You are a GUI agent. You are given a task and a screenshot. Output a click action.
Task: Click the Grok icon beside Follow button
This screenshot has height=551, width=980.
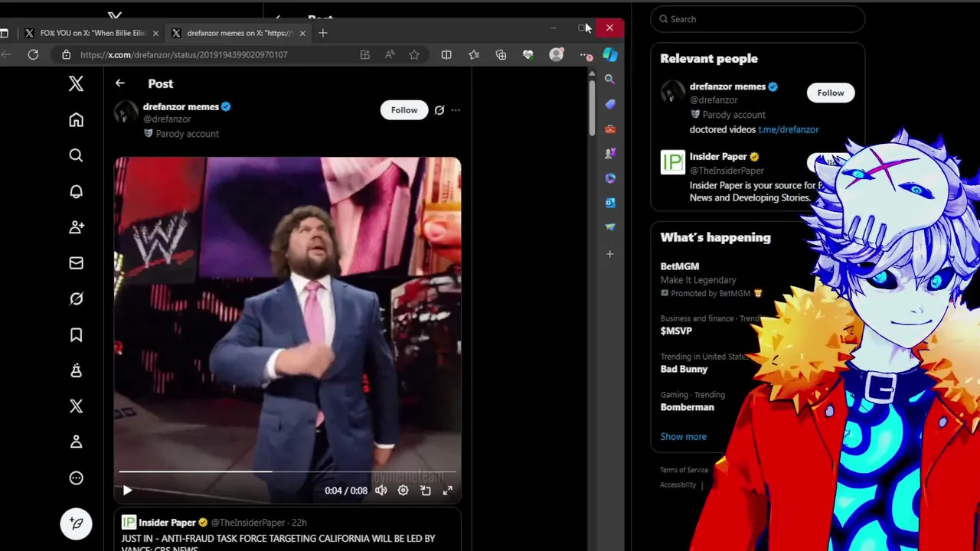pos(439,110)
